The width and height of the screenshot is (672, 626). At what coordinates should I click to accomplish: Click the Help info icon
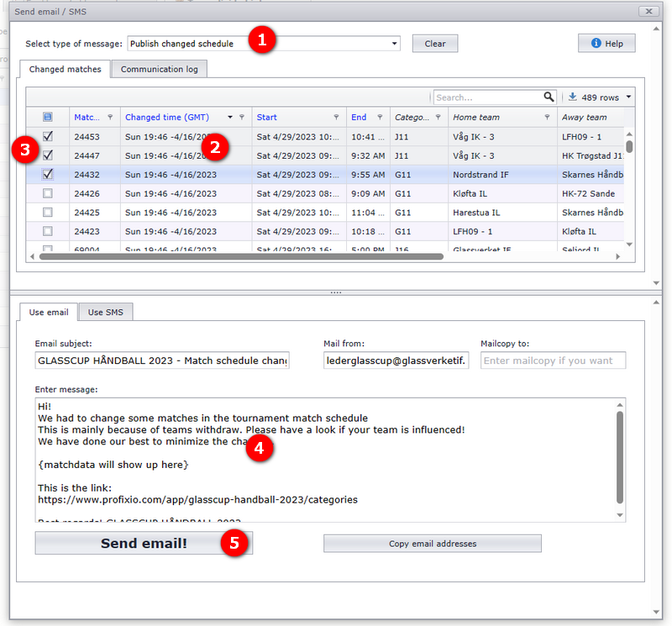596,43
